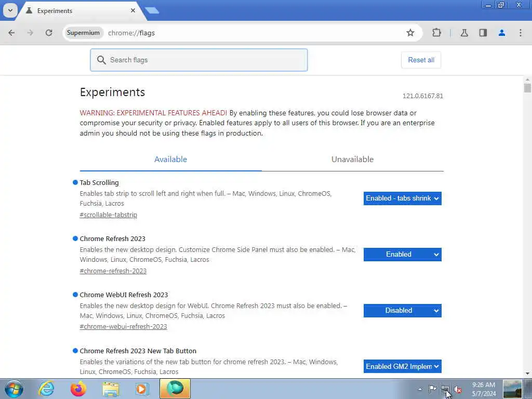Viewport: 532px width, 399px height.
Task: Click the Chrome Refresh 2023 New Tab Button title
Action: [138, 351]
